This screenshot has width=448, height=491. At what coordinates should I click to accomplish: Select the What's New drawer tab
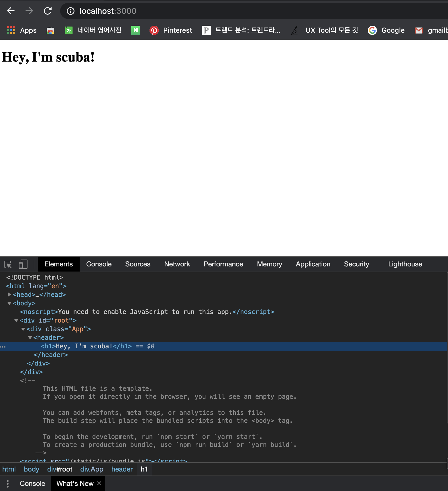tap(75, 484)
